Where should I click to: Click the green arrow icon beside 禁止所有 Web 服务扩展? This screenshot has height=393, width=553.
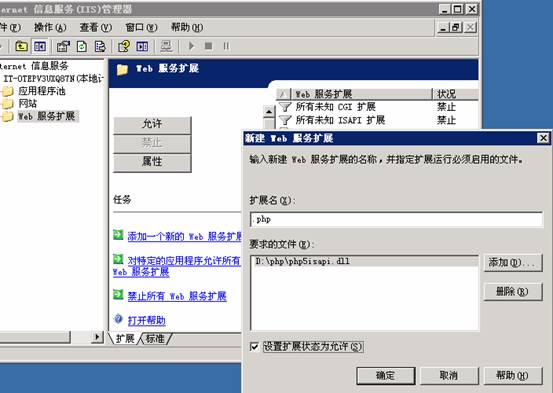coord(118,294)
